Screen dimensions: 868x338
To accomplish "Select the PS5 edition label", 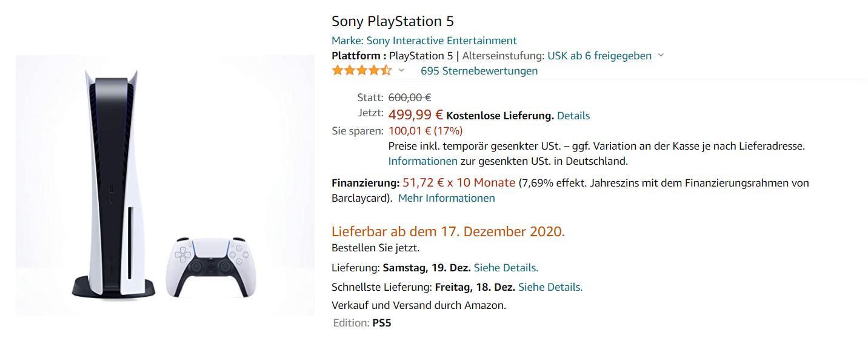I will point(381,323).
